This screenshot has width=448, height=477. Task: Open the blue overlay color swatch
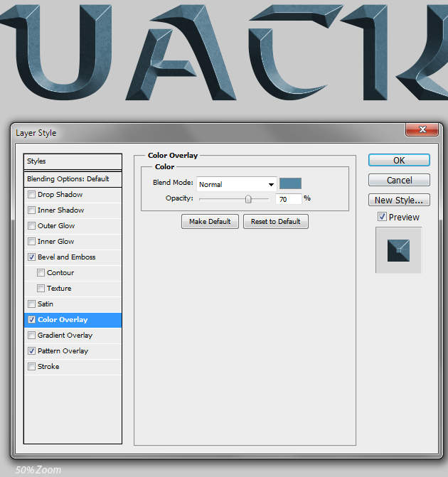290,183
